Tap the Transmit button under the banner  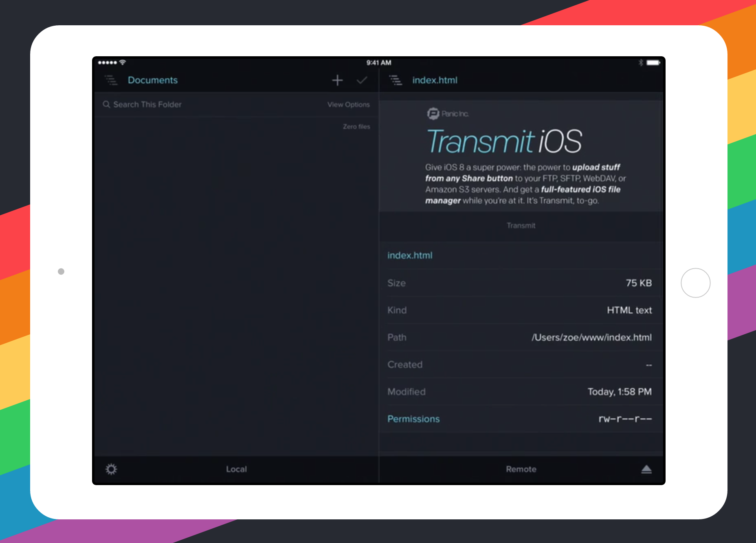(x=521, y=225)
